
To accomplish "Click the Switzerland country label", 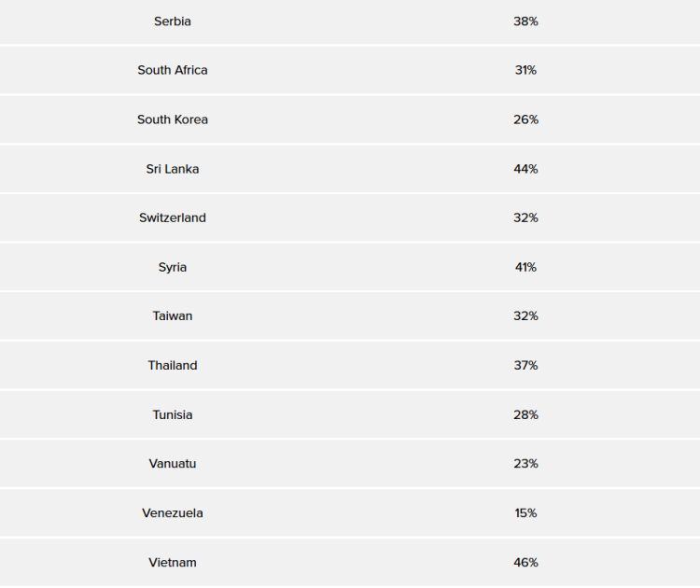I will pos(173,217).
